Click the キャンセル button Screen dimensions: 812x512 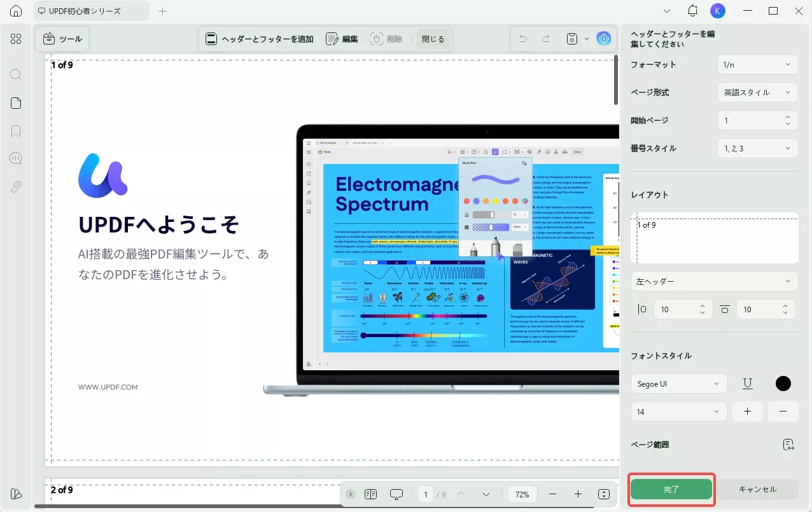point(757,489)
